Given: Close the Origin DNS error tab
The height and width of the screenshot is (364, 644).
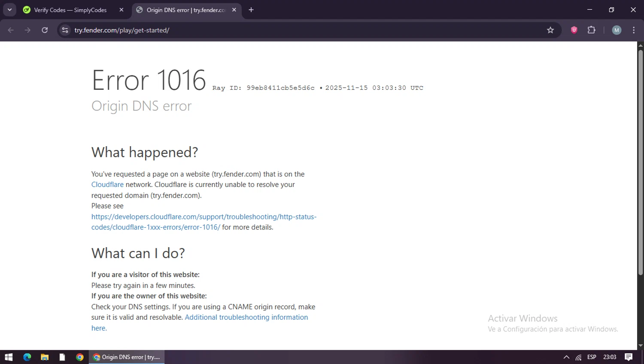Looking at the screenshot, I should (234, 10).
